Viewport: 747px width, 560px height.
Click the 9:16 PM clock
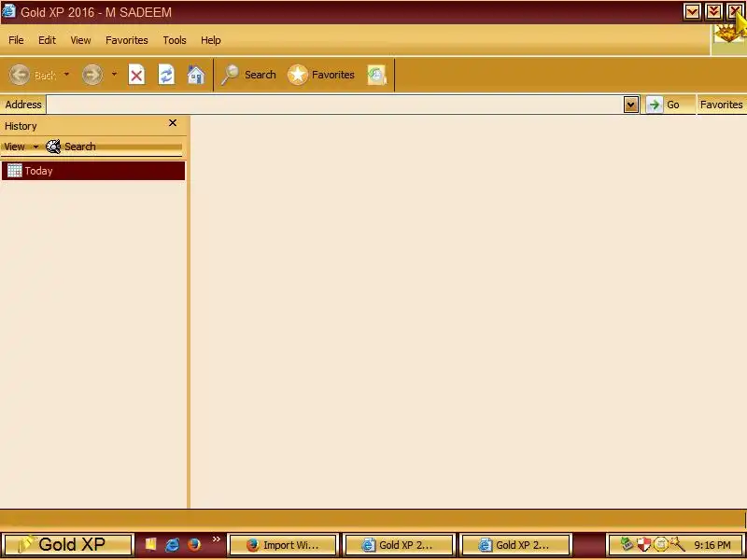click(712, 545)
